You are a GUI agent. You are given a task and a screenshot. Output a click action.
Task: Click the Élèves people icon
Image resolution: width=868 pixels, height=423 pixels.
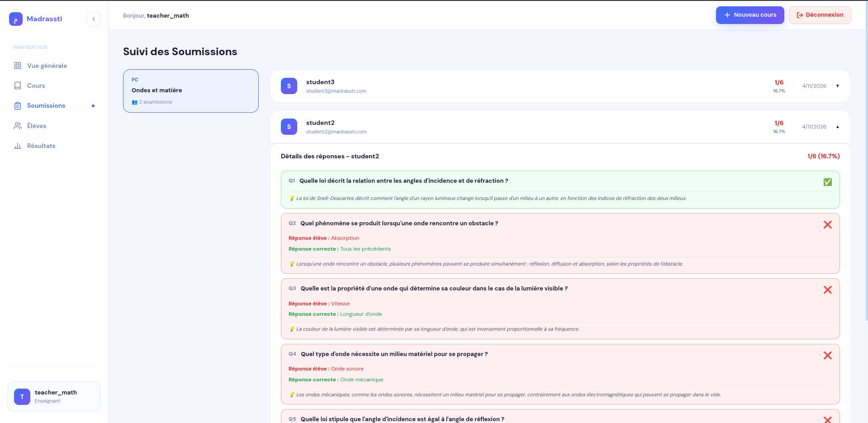[18, 126]
